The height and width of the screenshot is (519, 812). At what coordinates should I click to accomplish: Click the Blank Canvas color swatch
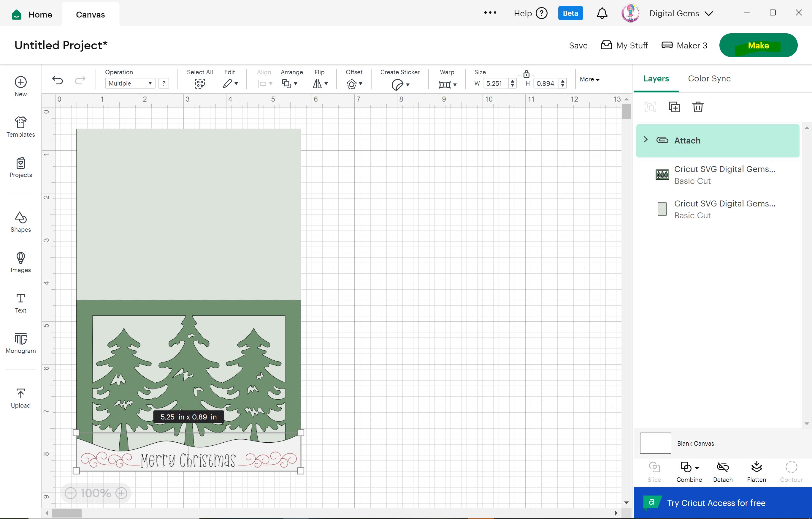(655, 443)
